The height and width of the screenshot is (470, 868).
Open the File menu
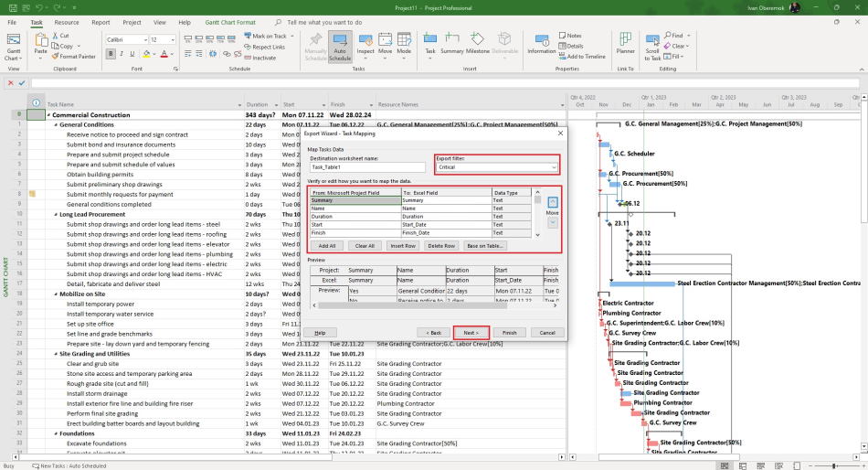click(x=12, y=22)
